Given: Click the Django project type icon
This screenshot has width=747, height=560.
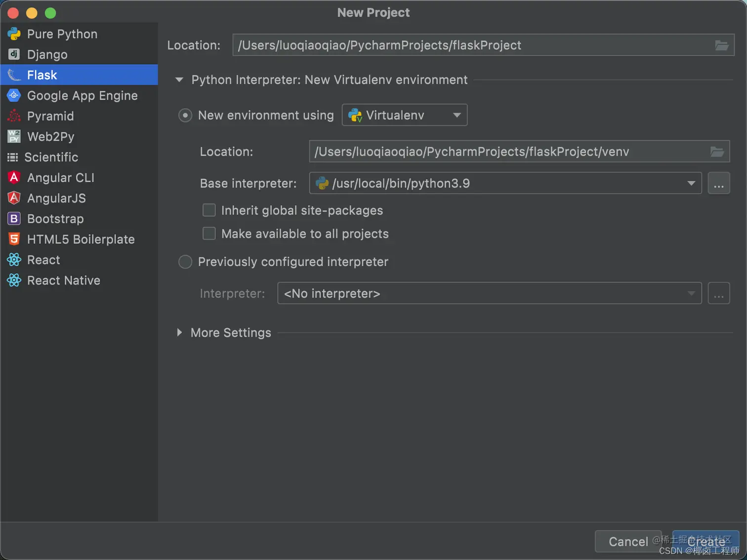Looking at the screenshot, I should point(14,54).
